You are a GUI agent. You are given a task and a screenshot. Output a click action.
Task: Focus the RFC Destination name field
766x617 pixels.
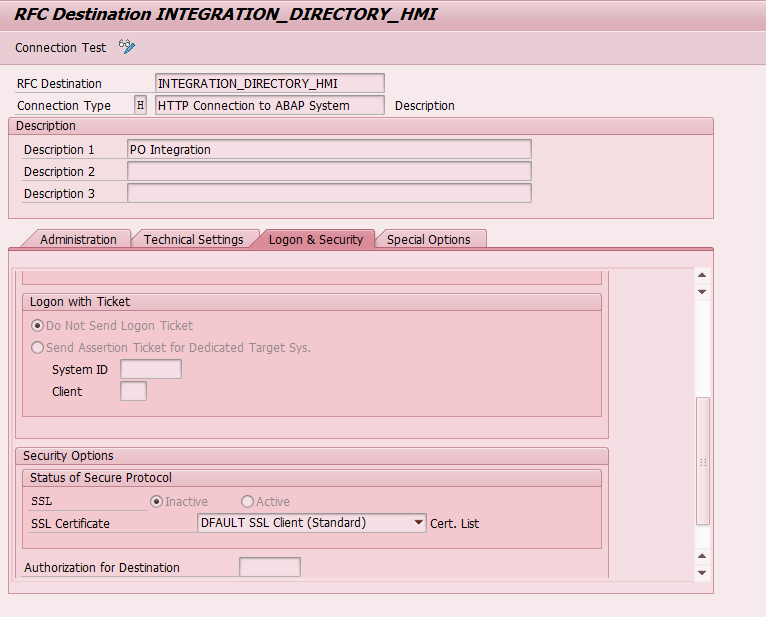[270, 84]
